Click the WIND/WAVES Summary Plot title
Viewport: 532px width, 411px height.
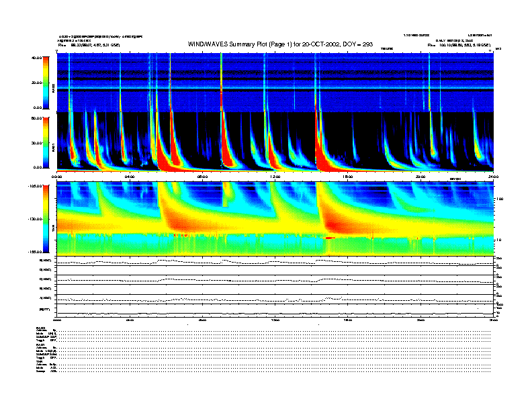click(280, 44)
